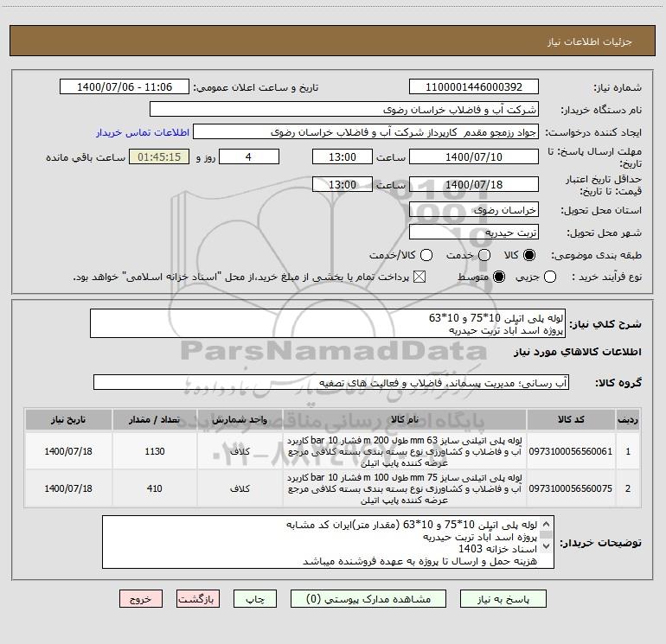Screen dimensions: 666x644
Task: Click the 63 mm pipe product name cell
Action: point(405,451)
